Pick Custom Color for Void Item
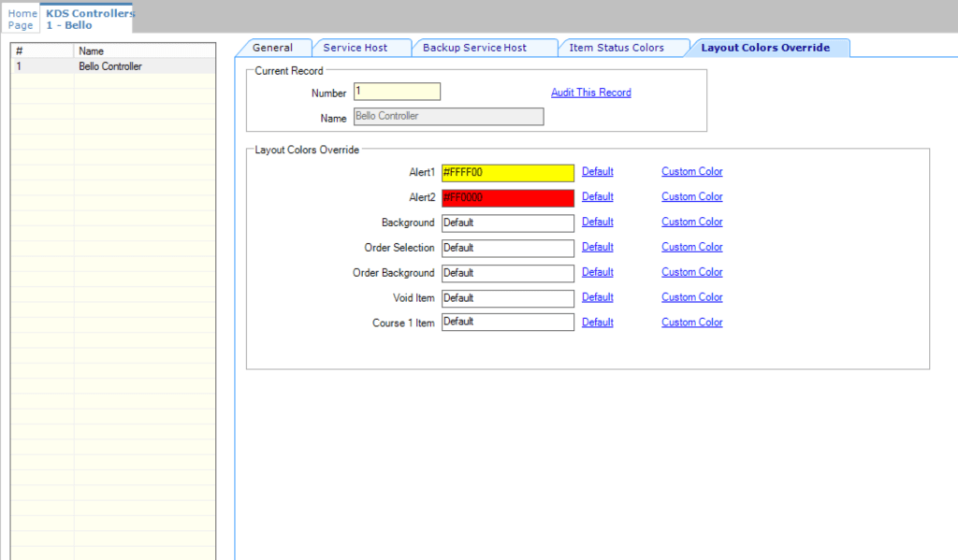958x560 pixels. point(691,296)
